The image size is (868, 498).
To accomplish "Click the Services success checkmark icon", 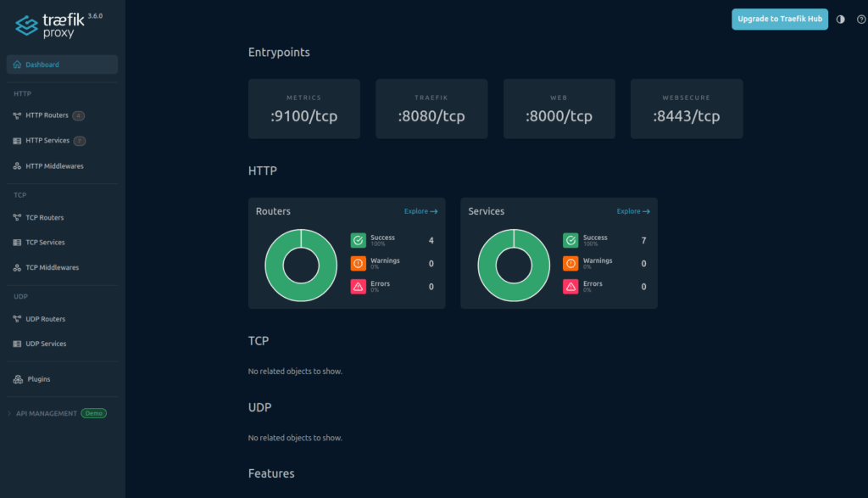I will (x=570, y=240).
